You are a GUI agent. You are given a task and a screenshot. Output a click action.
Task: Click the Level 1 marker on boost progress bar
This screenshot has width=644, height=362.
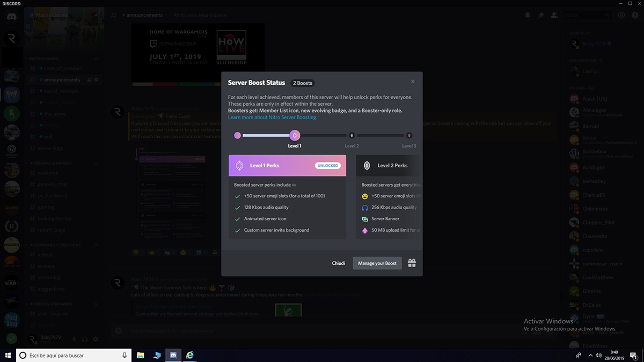tap(295, 136)
